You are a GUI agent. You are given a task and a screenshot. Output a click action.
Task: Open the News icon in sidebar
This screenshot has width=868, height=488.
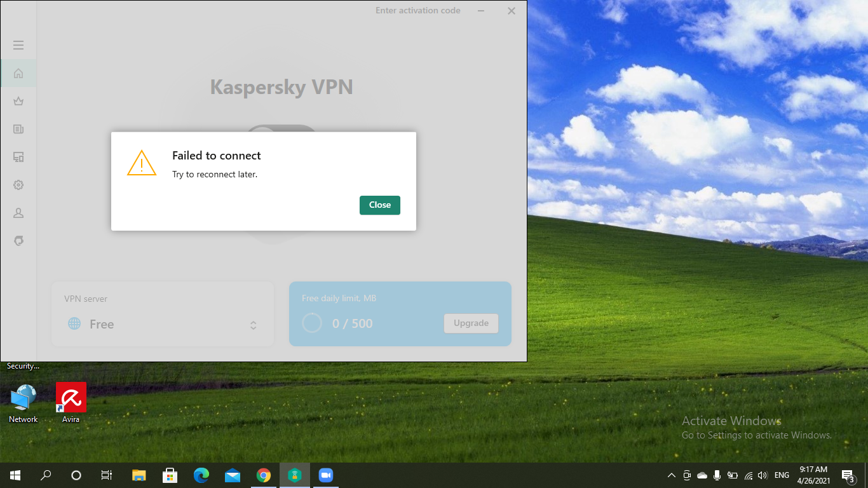click(18, 129)
